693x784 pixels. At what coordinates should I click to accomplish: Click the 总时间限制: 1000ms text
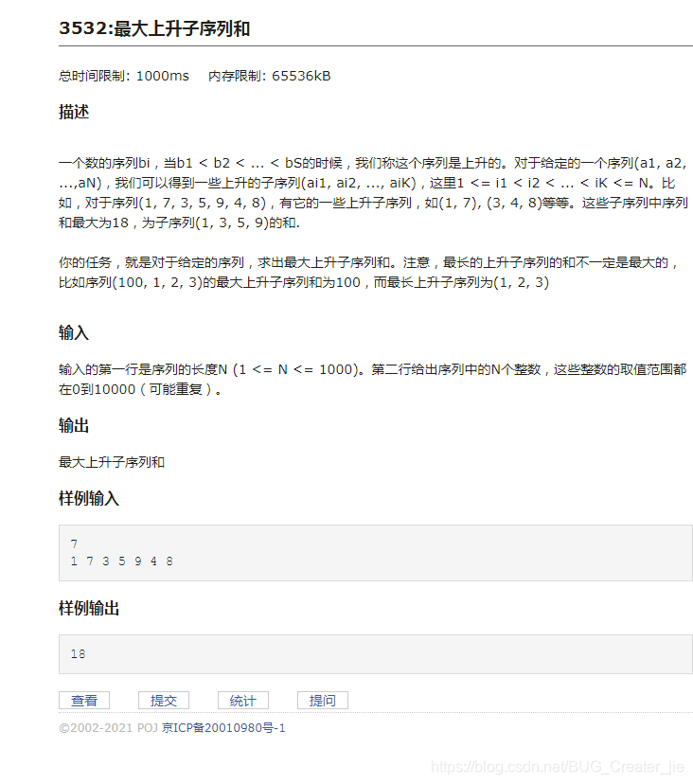pos(124,76)
